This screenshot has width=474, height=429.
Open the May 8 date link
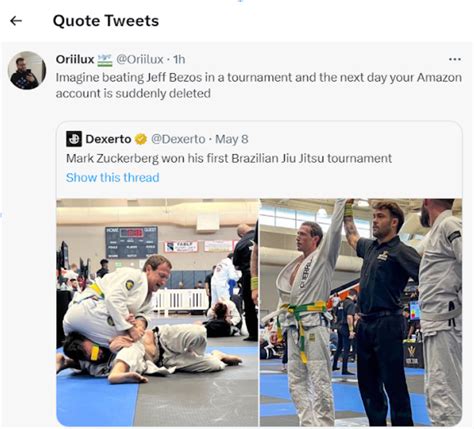tap(232, 139)
